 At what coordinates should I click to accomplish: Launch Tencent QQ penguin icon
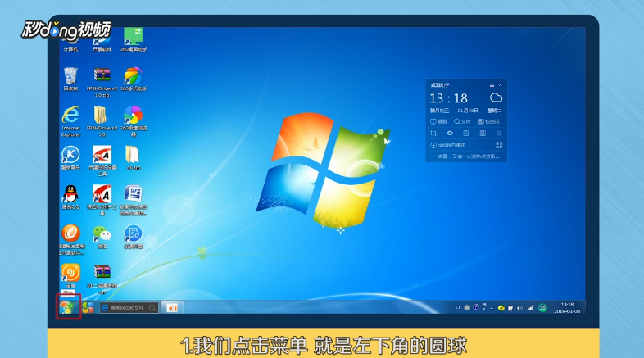(x=70, y=197)
